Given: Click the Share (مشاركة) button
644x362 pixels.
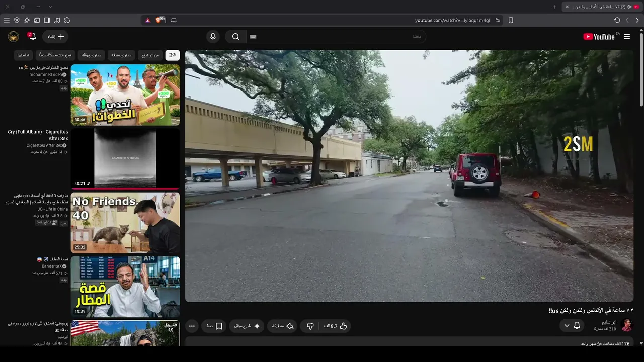Looking at the screenshot, I should (x=283, y=326).
